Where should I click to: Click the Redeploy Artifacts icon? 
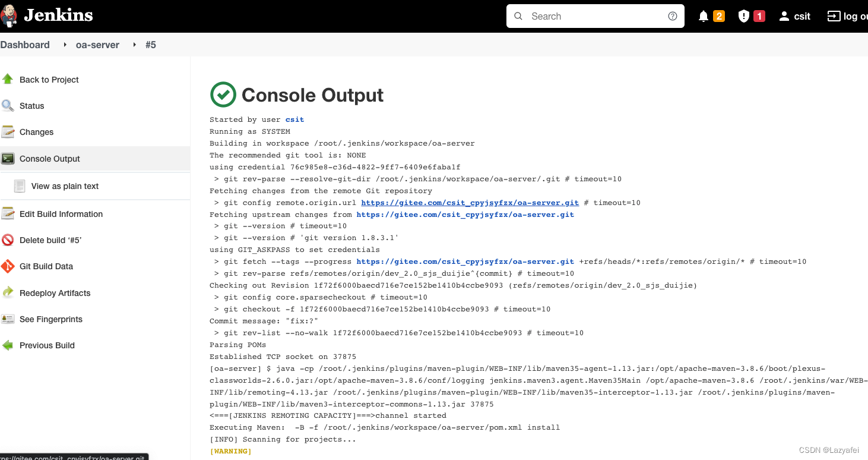click(8, 293)
